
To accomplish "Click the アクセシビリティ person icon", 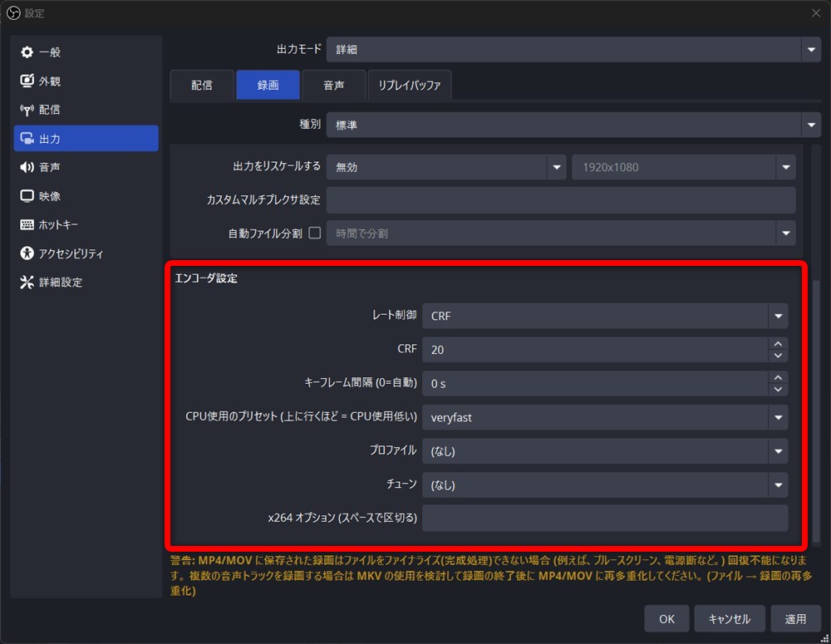I will tap(27, 253).
